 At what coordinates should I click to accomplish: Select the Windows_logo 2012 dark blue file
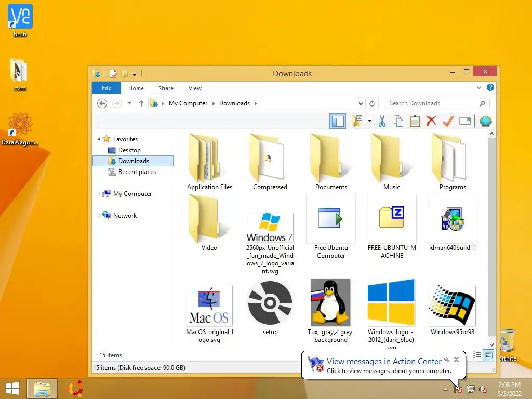392,314
